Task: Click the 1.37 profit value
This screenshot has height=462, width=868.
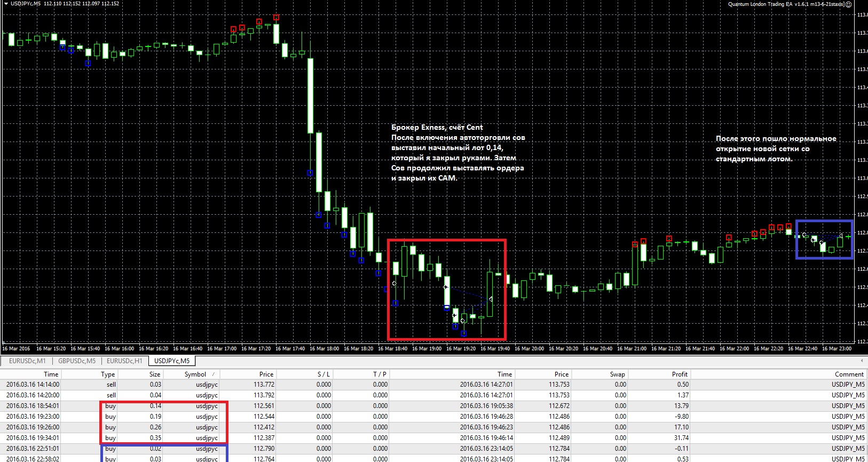Action: click(683, 395)
